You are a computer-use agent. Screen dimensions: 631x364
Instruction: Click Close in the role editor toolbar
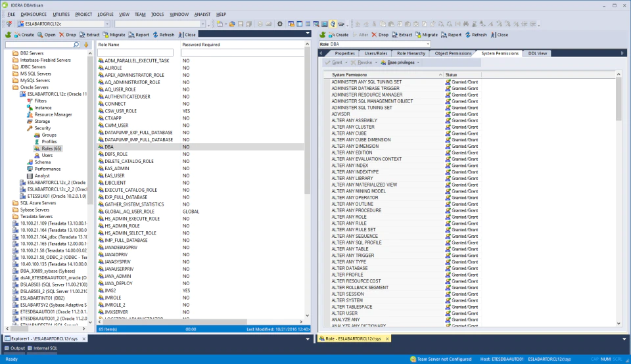(499, 35)
